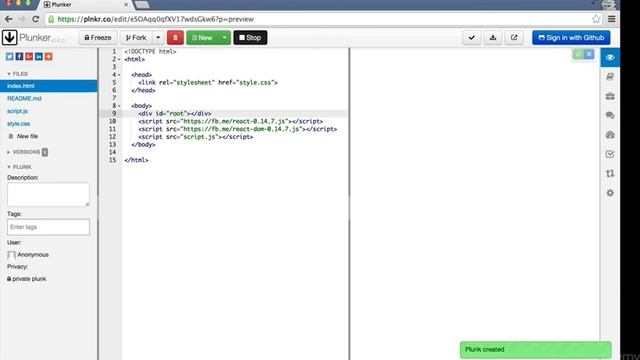Open a new browser tab
The height and width of the screenshot is (360, 640).
coord(142,4)
